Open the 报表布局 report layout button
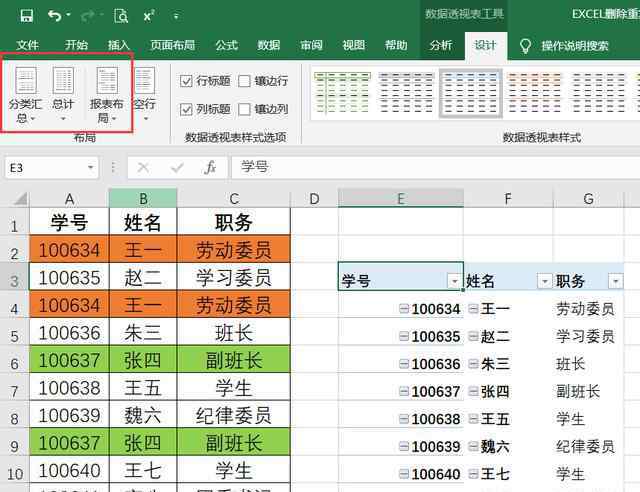The height and width of the screenshot is (492, 640). pos(107,96)
